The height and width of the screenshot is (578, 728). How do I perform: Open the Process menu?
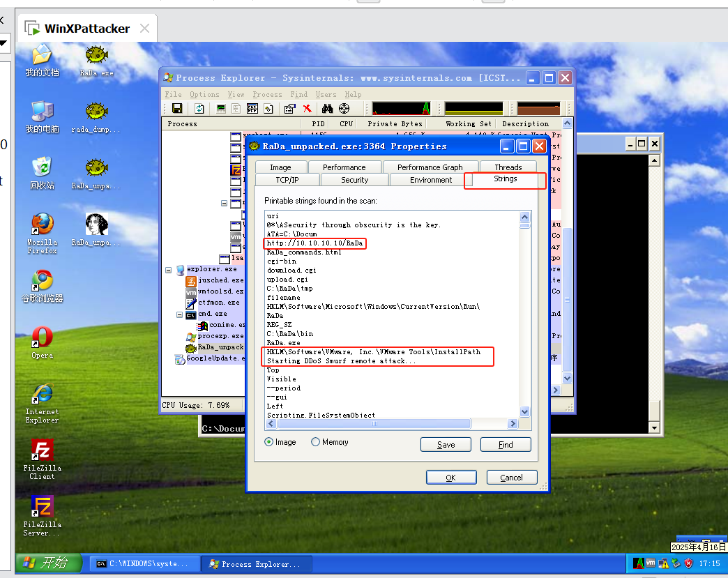click(267, 95)
